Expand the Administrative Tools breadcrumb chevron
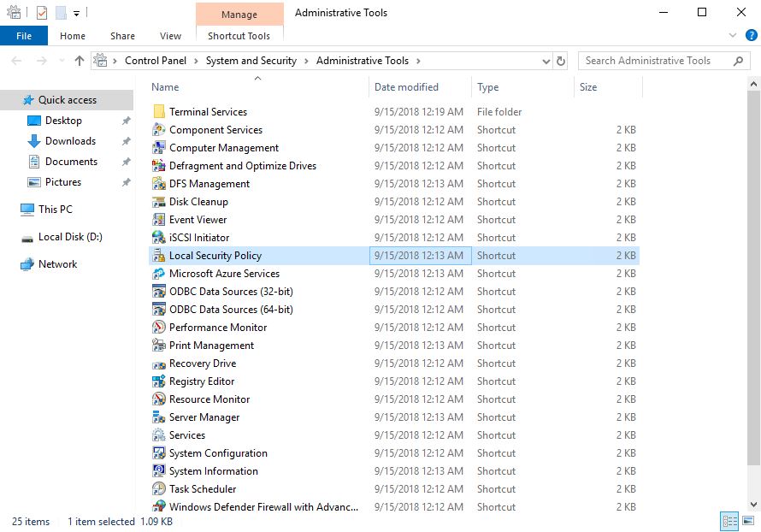The image size is (761, 532). (x=418, y=62)
